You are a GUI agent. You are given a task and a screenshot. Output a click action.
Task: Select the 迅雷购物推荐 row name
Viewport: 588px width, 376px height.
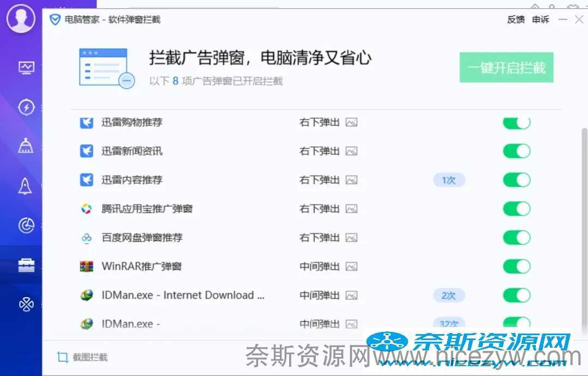pyautogui.click(x=132, y=122)
